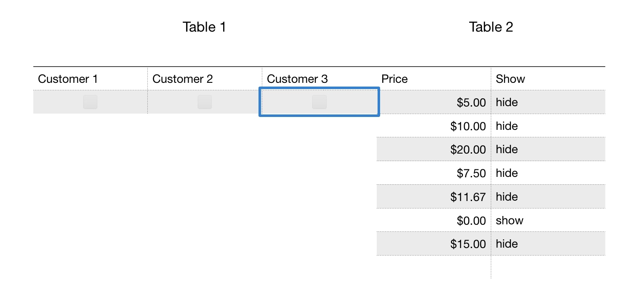Click the Table 1 title
Viewport: 644px width, 288px height.
point(204,27)
